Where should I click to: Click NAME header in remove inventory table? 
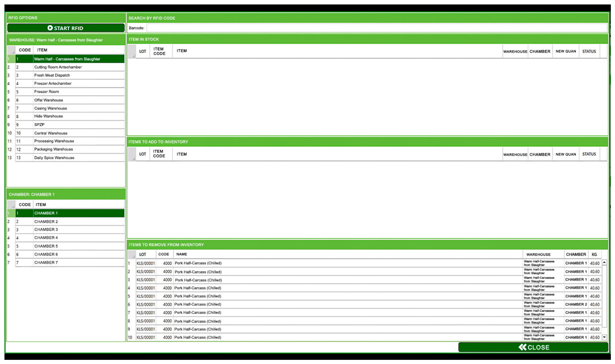click(x=348, y=254)
